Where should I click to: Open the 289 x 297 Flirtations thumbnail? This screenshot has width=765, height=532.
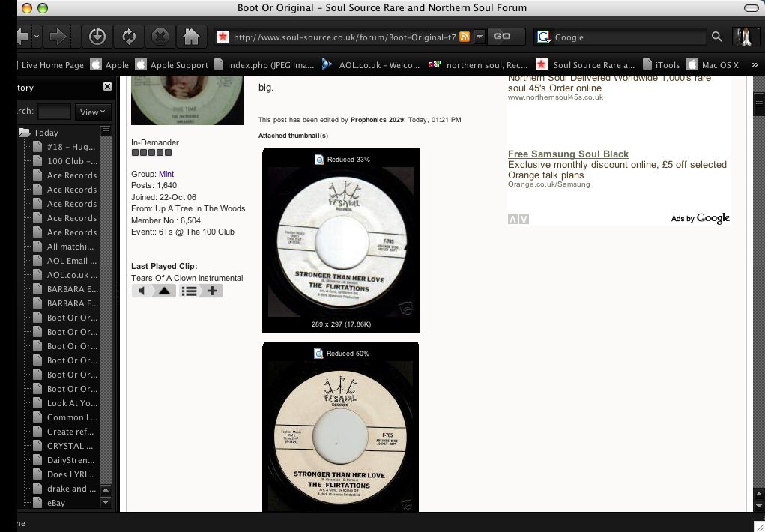pos(341,244)
